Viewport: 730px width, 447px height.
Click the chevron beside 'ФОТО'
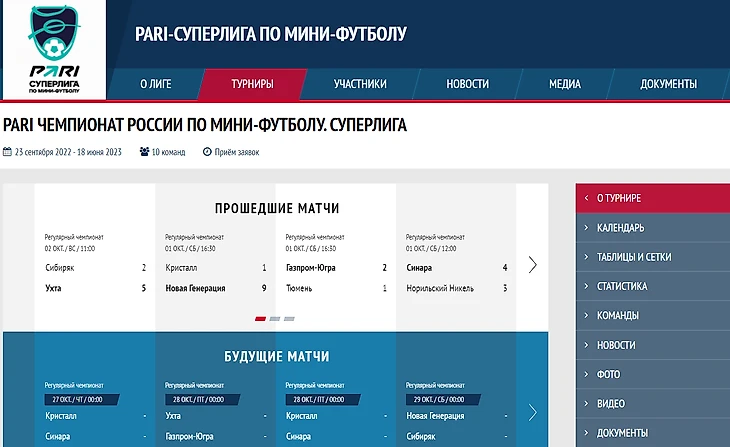[586, 374]
